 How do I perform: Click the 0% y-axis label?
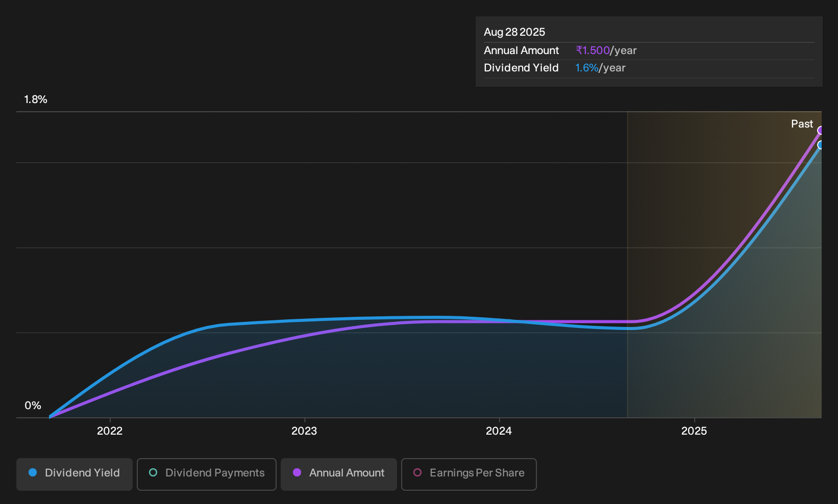(x=33, y=406)
